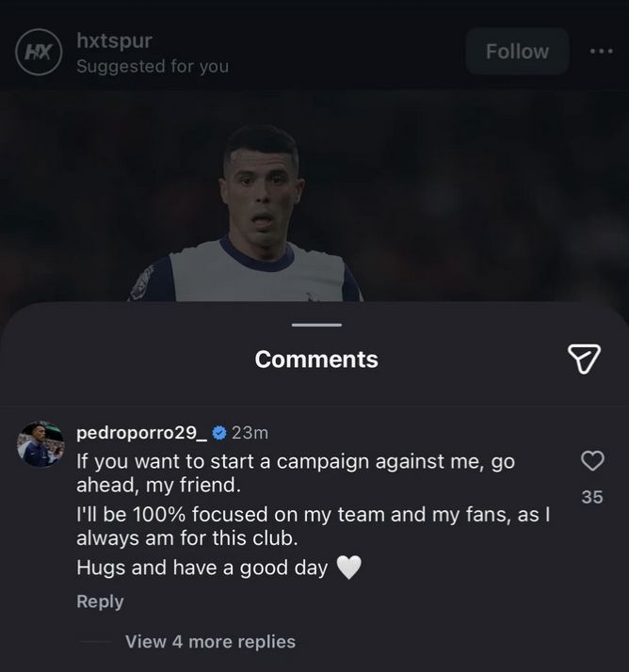This screenshot has height=672, width=629.
Task: Tap the Comments header title
Action: click(x=316, y=360)
